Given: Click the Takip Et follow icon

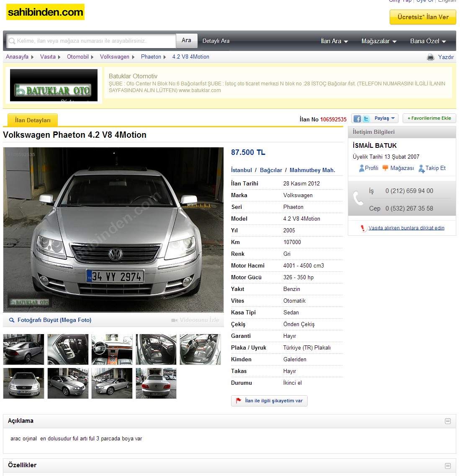Looking at the screenshot, I should coord(421,168).
